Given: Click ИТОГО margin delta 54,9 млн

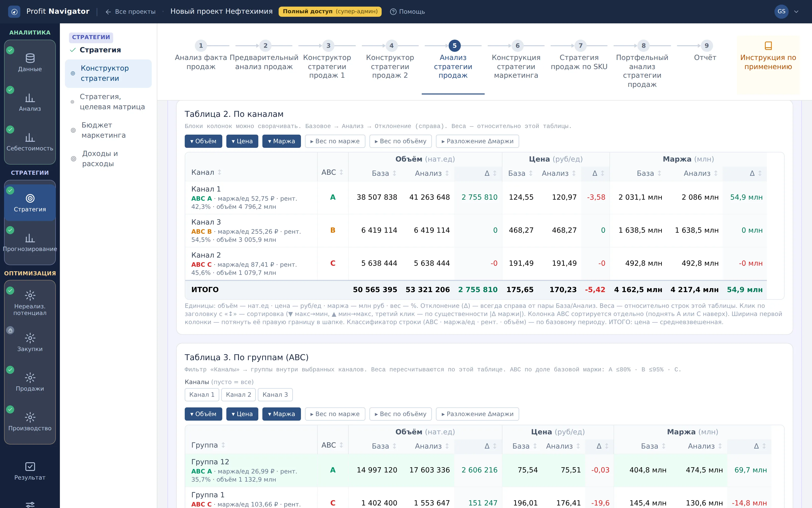Looking at the screenshot, I should [745, 290].
